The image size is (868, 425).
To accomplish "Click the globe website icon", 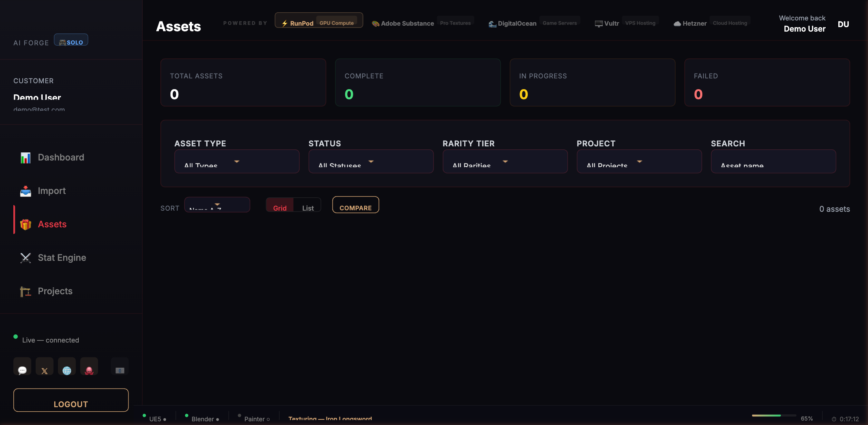I will coord(67,367).
